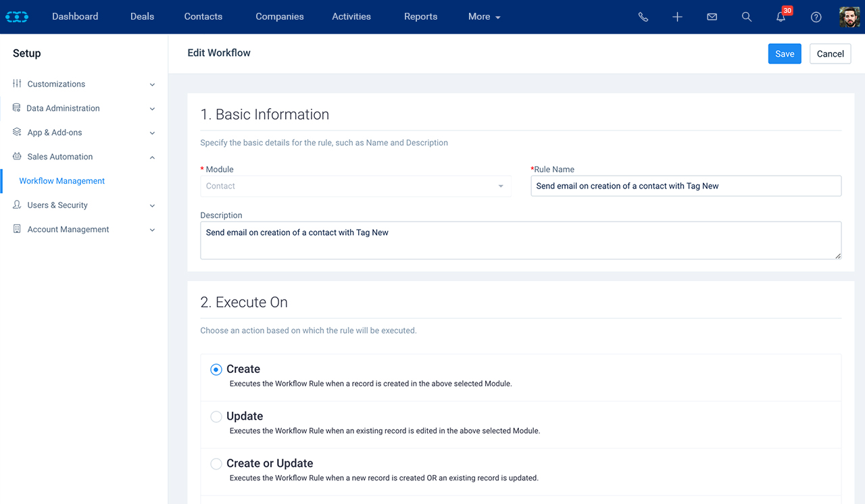The width and height of the screenshot is (865, 504).
Task: Click the Setup heading text
Action: [27, 53]
